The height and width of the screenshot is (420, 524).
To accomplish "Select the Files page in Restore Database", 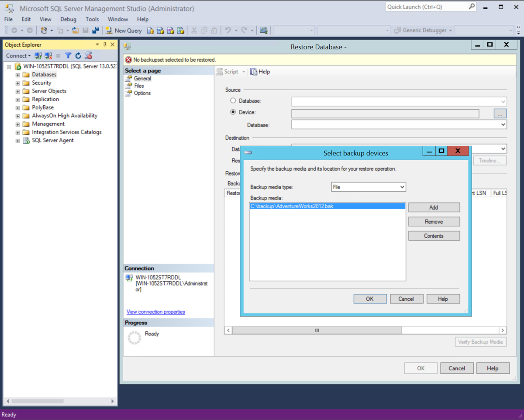I will pos(139,86).
